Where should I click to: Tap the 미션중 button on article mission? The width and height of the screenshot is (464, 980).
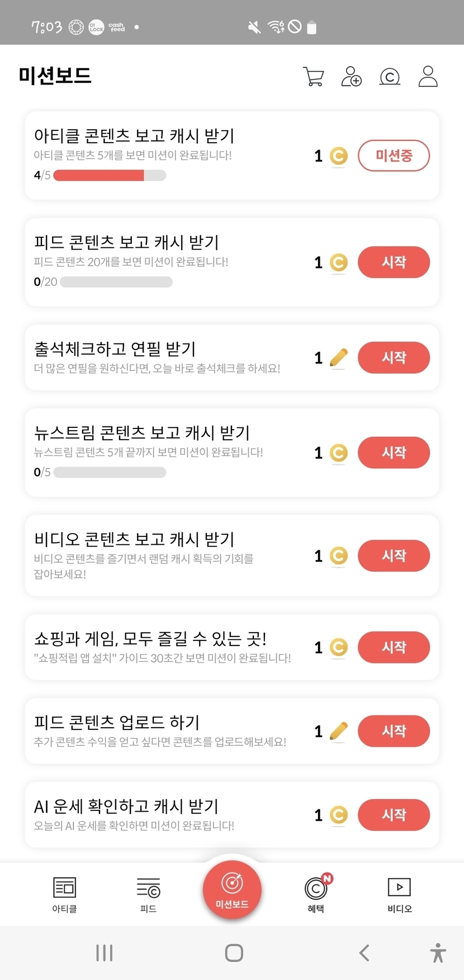click(x=394, y=156)
